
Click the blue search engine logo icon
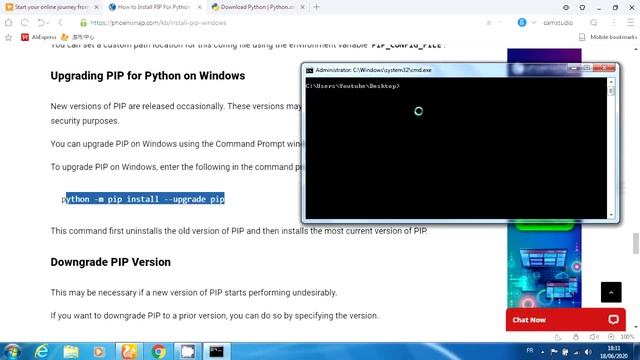tap(522, 22)
